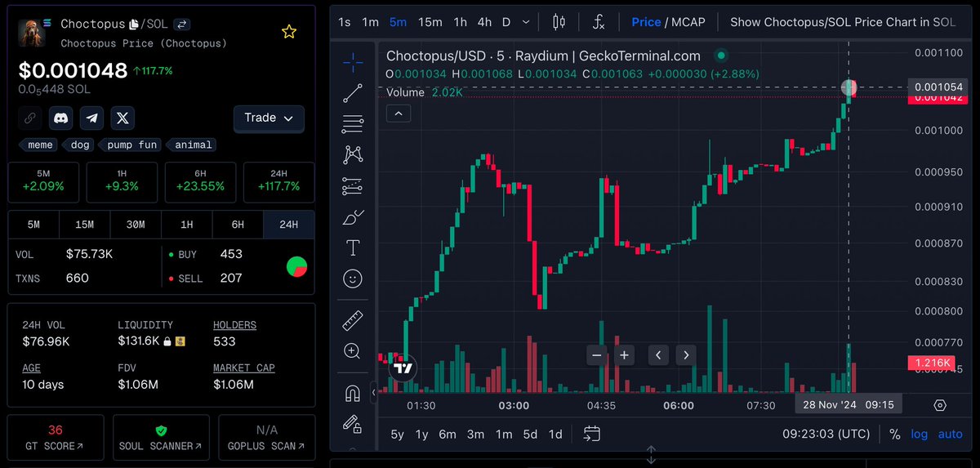The image size is (980, 468).
Task: Toggle auto scale on price axis
Action: tap(950, 435)
